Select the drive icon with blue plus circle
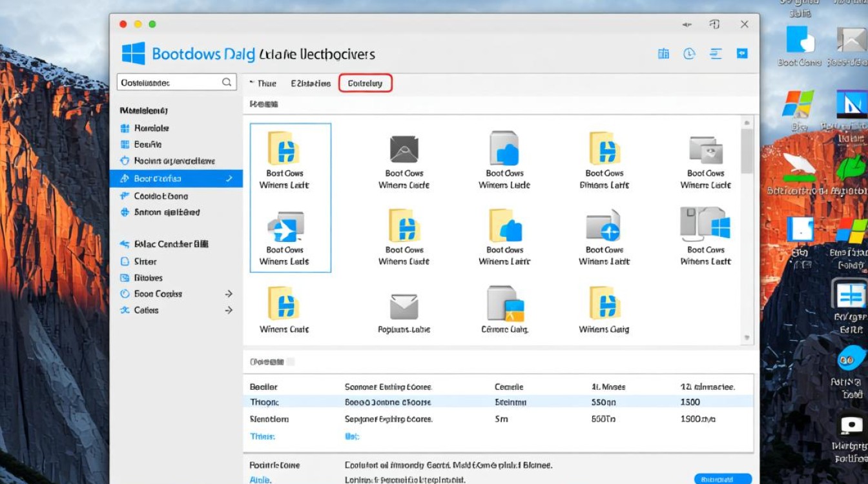Screen dimensions: 868x484 604,226
